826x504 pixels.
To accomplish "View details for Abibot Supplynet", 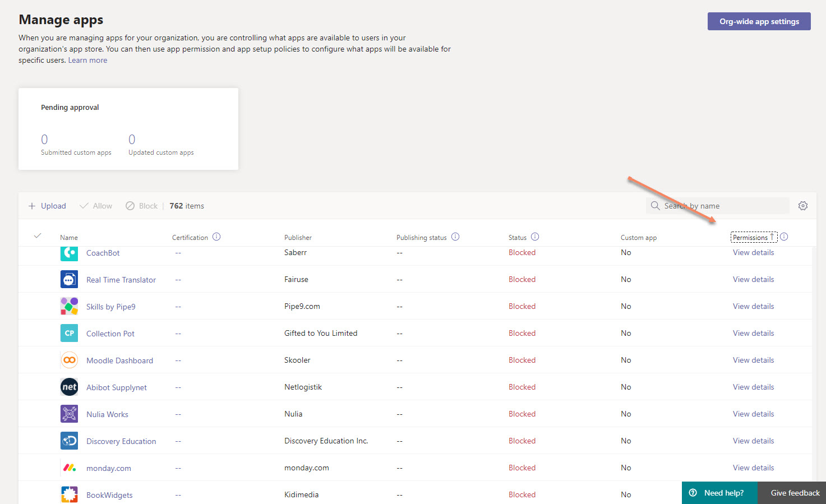I will coord(753,387).
